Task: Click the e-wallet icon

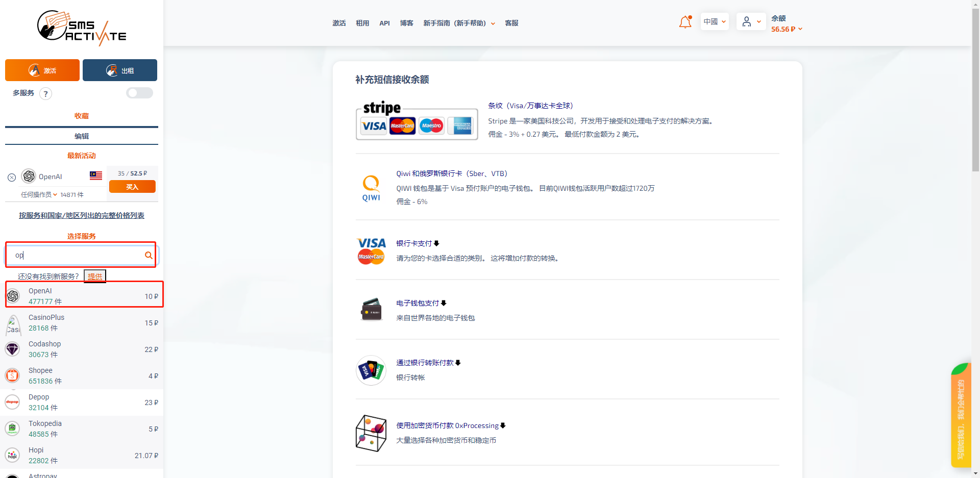Action: tap(371, 309)
